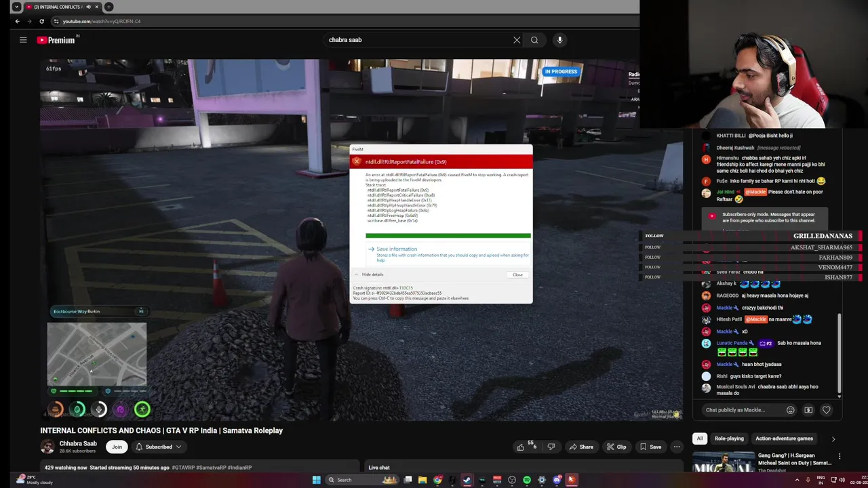Viewport: 868px width, 488px height.
Task: Open site information icon beside URL
Action: (56, 21)
